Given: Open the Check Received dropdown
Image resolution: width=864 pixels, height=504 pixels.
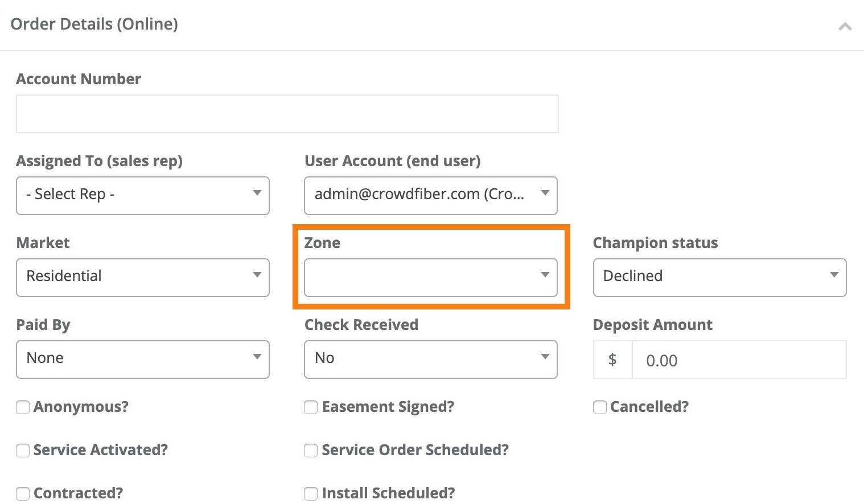Looking at the screenshot, I should [x=430, y=359].
